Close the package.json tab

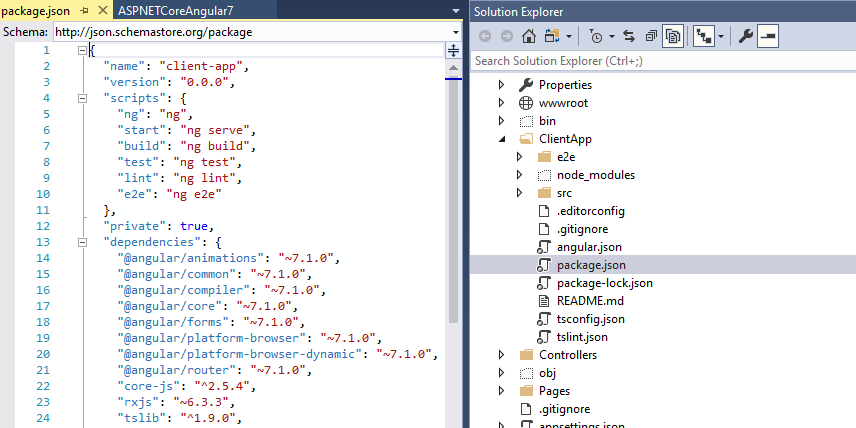coord(103,10)
